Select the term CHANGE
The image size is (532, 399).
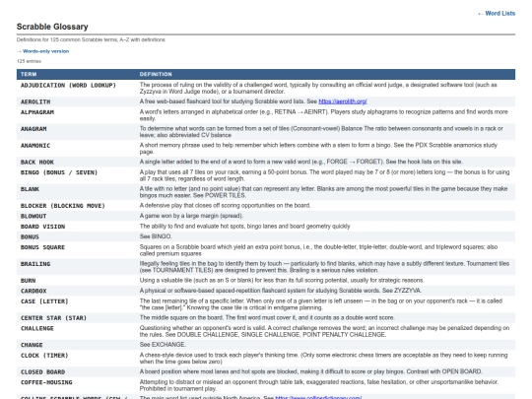click(x=32, y=345)
